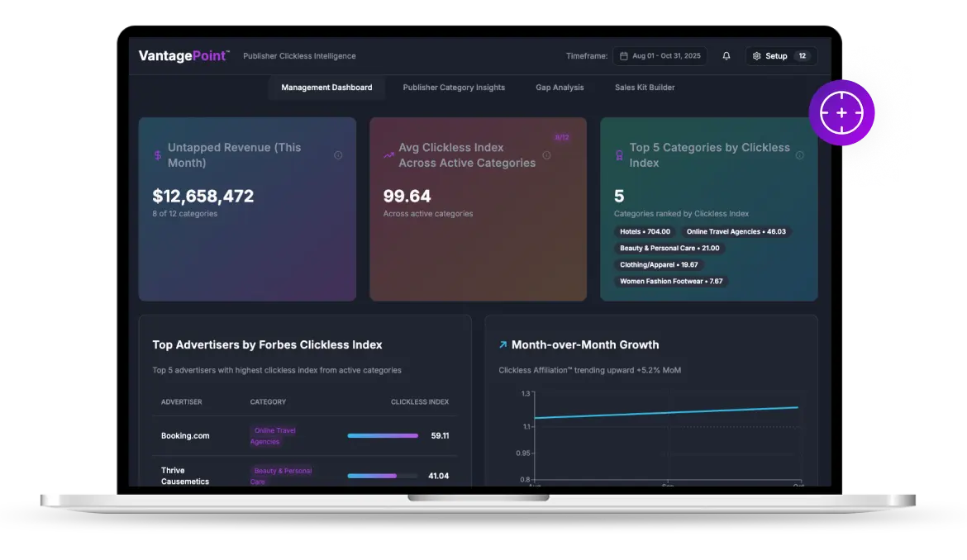Click info icon on Top 5 Categories card
The width and height of the screenshot is (967, 560).
799,155
